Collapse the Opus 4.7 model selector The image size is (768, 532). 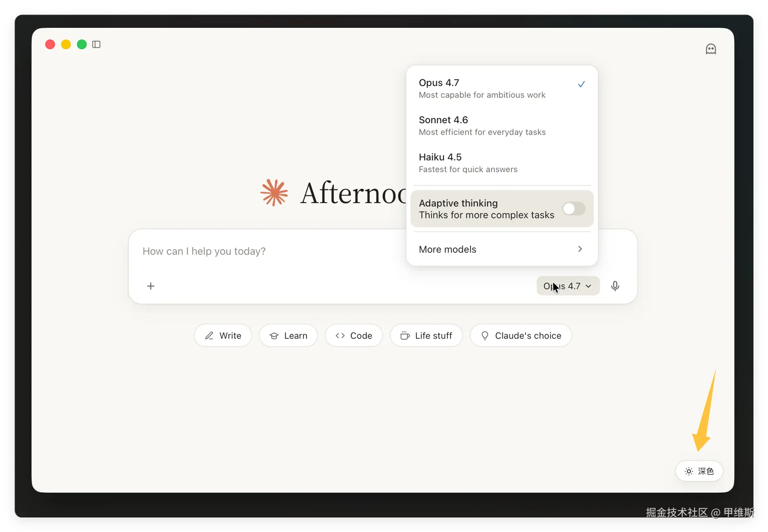tap(568, 286)
